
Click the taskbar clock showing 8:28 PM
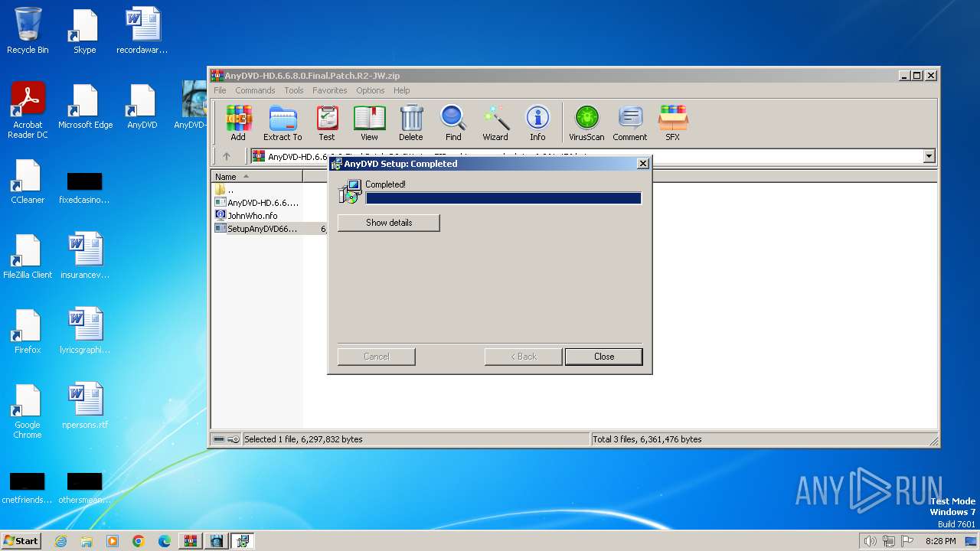pyautogui.click(x=940, y=541)
